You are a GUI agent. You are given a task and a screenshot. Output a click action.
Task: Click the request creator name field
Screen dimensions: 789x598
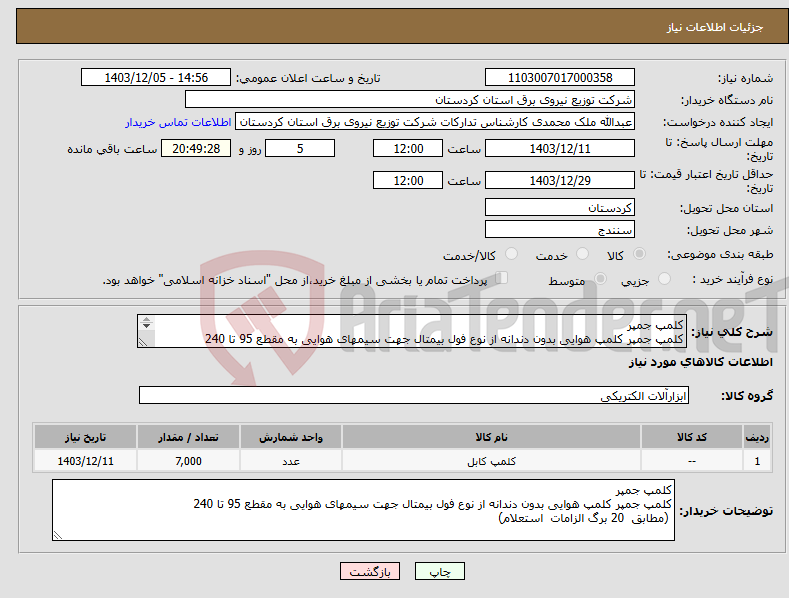435,122
